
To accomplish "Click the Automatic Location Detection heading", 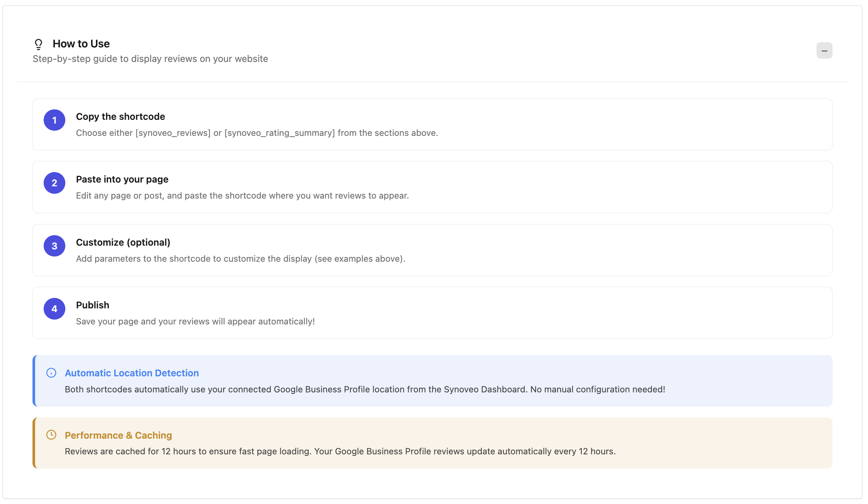I will pyautogui.click(x=132, y=373).
